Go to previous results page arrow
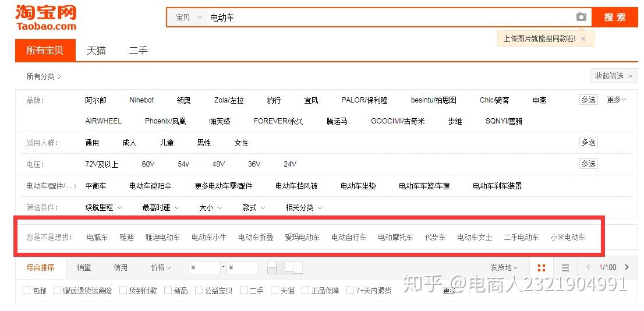The width and height of the screenshot is (644, 311). point(588,267)
